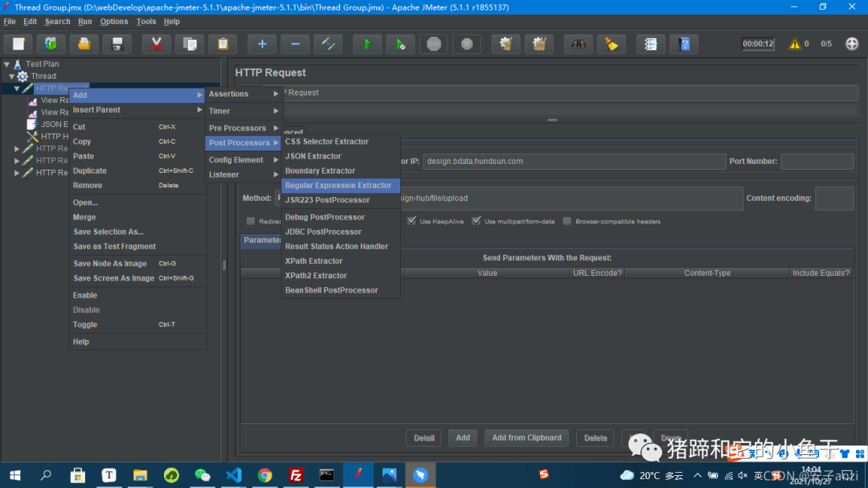Create a new test plan from toolbar
The image size is (868, 488).
18,43
